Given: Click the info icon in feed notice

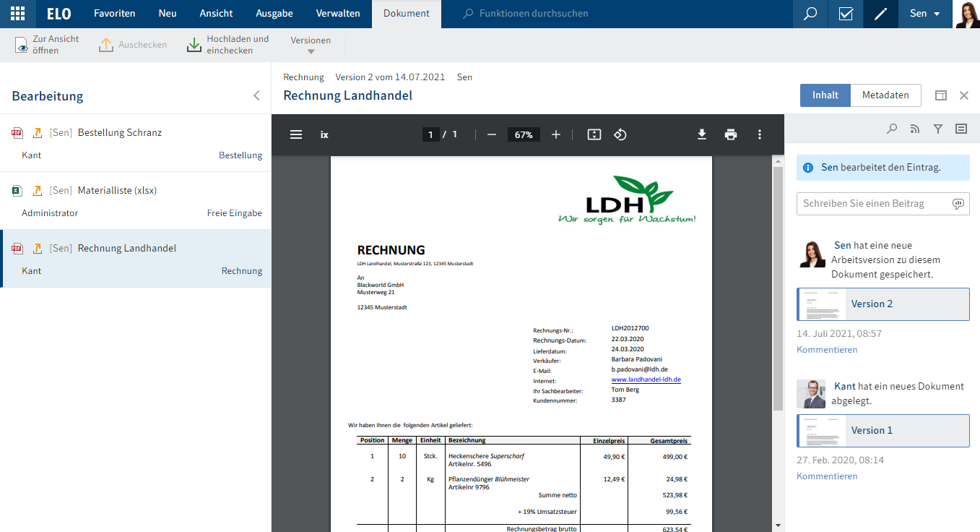Looking at the screenshot, I should pyautogui.click(x=808, y=167).
